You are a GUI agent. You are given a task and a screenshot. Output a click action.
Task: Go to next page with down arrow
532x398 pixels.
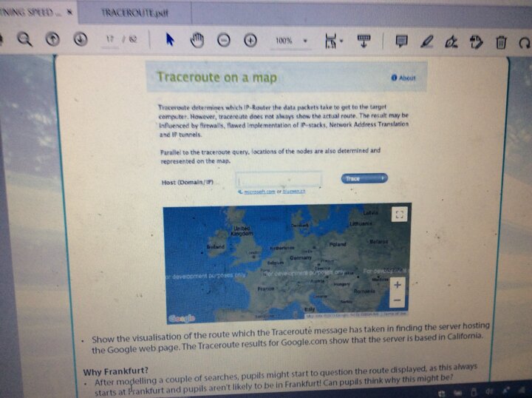pos(80,41)
